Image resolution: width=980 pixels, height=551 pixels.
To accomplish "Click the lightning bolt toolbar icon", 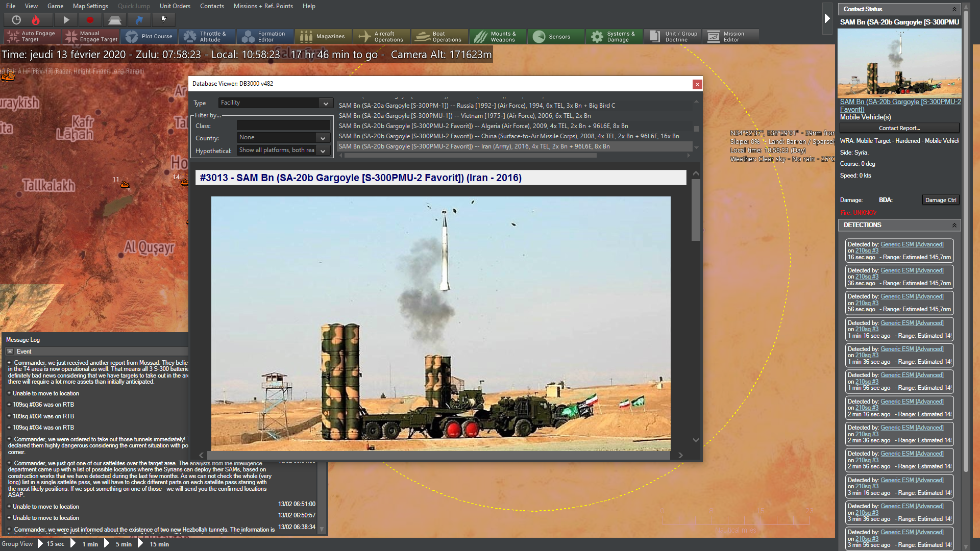I will pyautogui.click(x=164, y=20).
